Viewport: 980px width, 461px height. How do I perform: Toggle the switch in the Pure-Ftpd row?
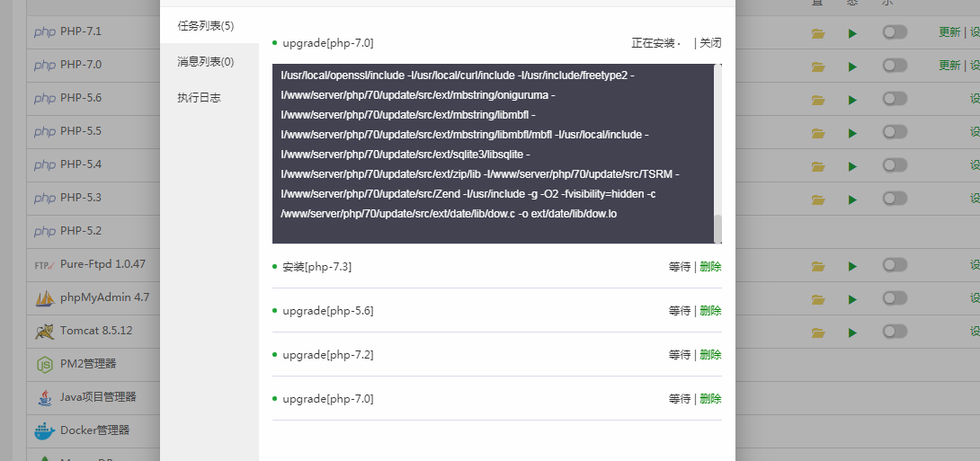(x=895, y=265)
